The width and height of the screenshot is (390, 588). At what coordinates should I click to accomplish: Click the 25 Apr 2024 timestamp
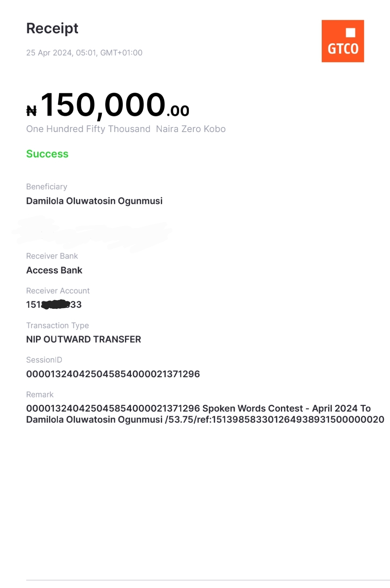tap(84, 53)
